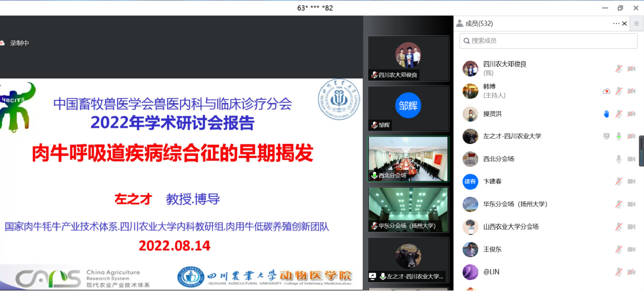Select the 邹辉 participant video tile
The image size is (644, 291).
[408, 108]
